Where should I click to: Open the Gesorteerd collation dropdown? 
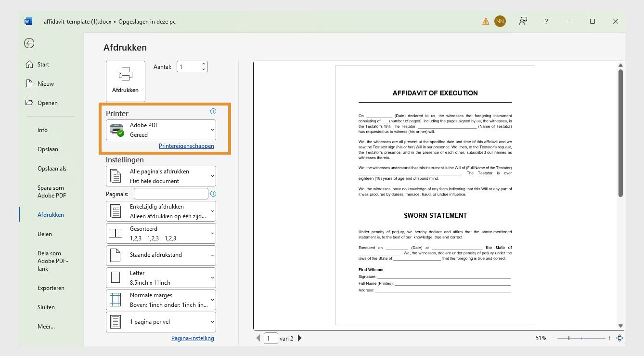[x=161, y=233]
